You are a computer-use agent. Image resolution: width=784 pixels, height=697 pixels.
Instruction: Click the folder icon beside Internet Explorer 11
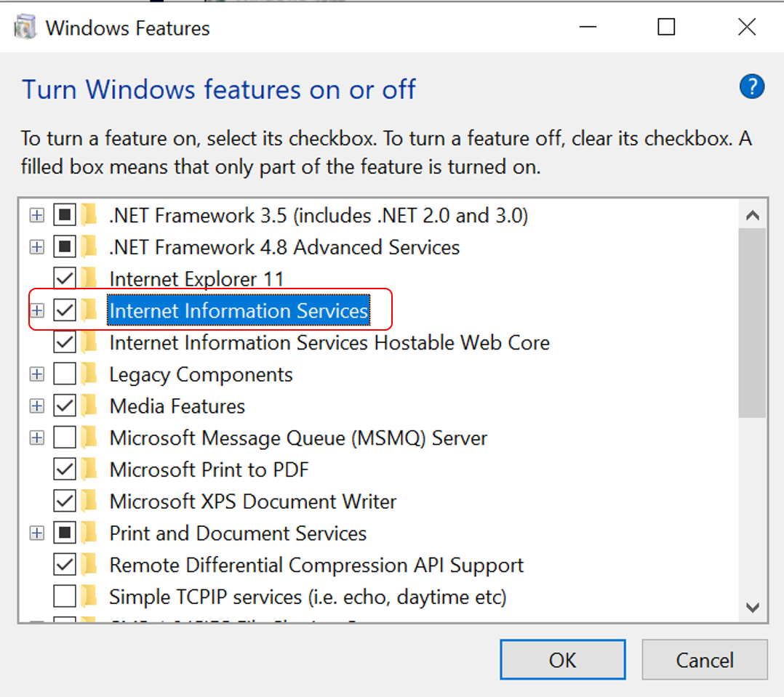89,278
